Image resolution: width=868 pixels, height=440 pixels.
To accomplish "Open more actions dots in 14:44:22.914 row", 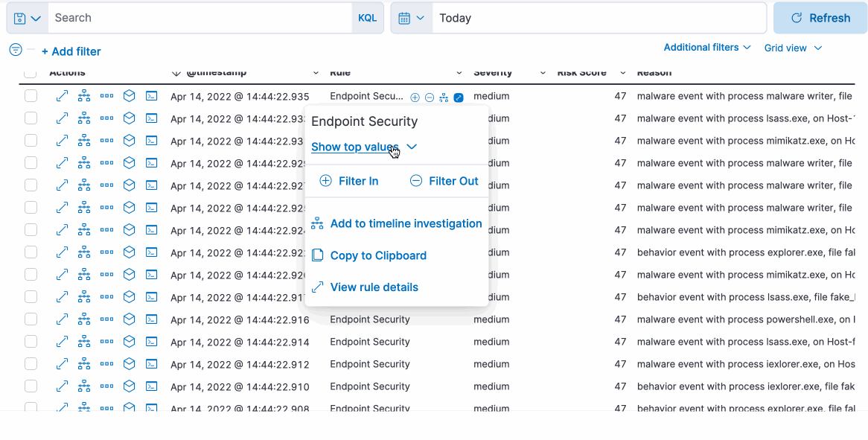I will click(x=107, y=342).
